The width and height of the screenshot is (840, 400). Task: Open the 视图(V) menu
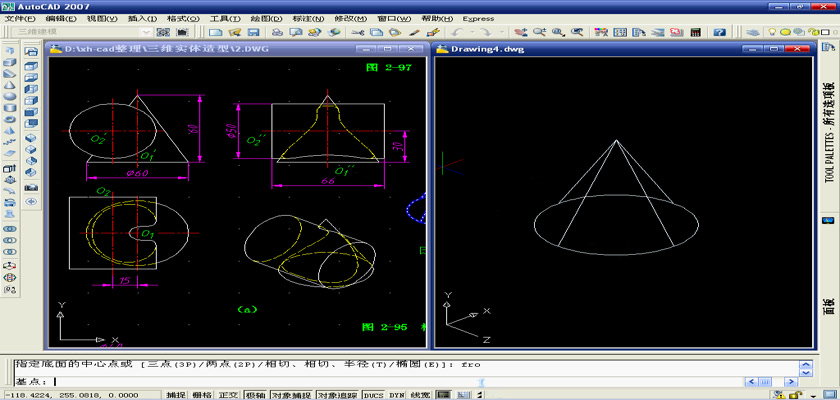102,18
